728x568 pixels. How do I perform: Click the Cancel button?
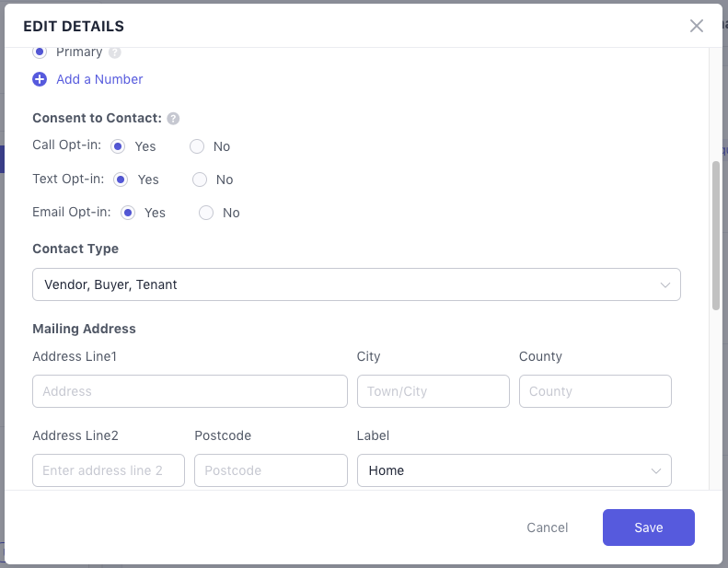(x=547, y=527)
